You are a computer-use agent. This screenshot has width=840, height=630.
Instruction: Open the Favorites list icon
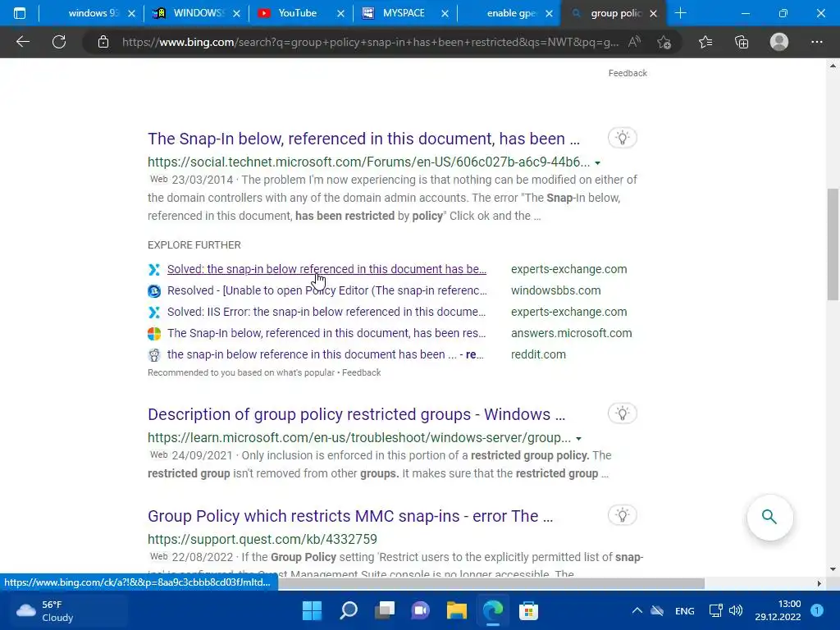tap(705, 42)
